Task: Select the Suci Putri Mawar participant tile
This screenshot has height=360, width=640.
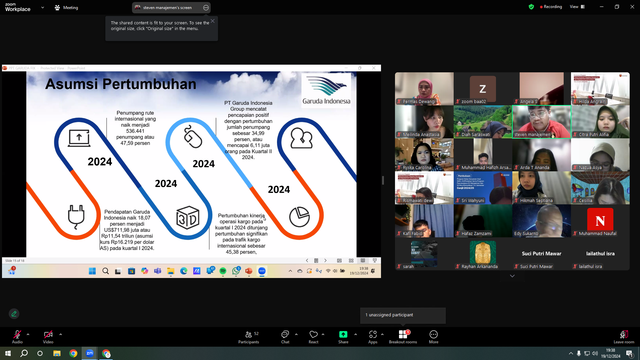Action: pyautogui.click(x=541, y=254)
